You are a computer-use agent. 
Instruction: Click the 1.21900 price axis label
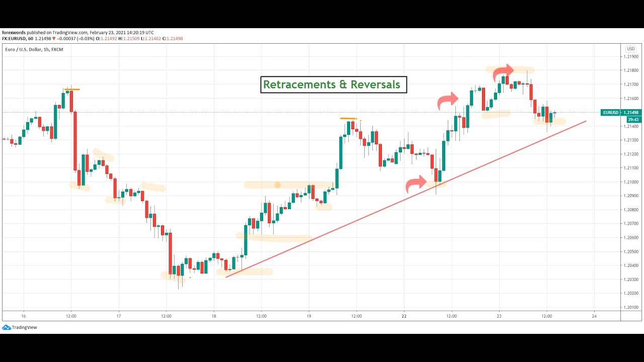coord(631,57)
